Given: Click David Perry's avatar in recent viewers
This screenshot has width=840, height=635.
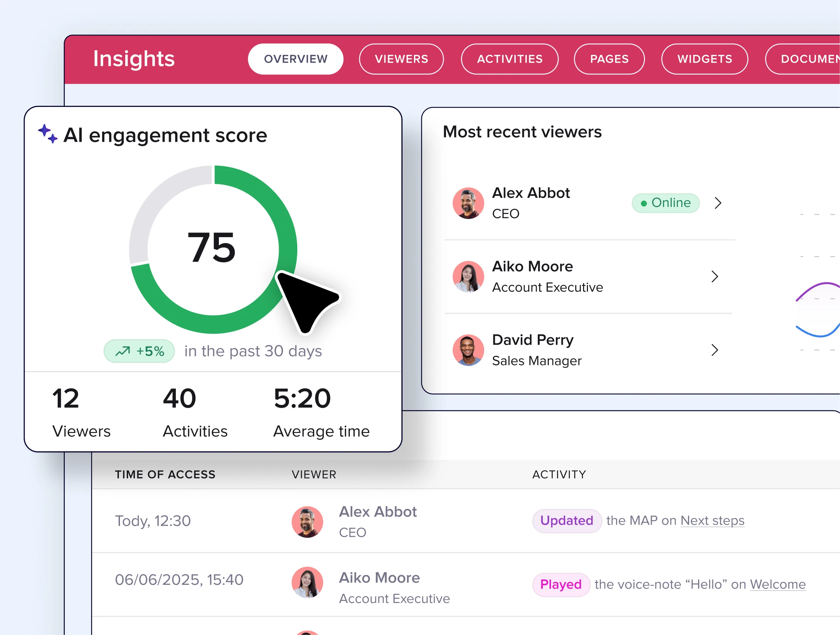Looking at the screenshot, I should (468, 350).
